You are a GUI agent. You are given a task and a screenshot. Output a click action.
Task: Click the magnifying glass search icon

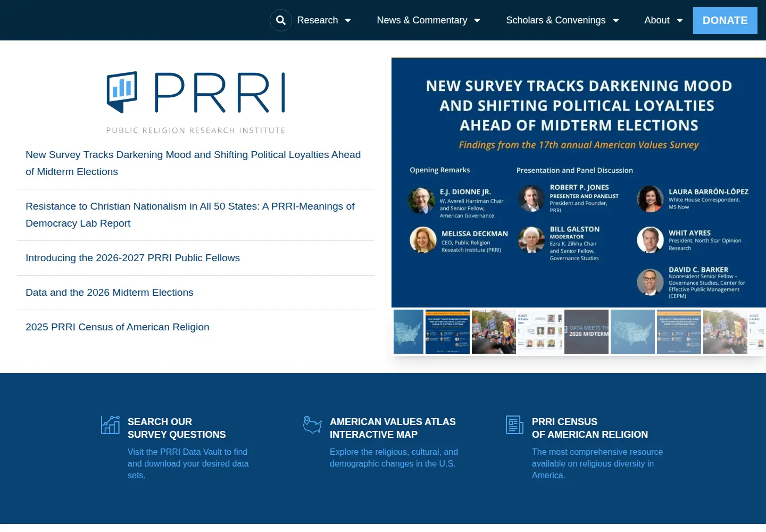(281, 20)
